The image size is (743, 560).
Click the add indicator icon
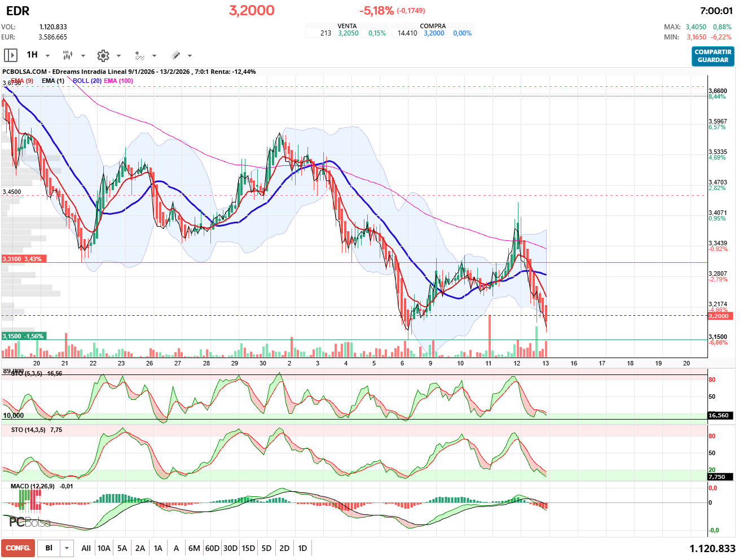pyautogui.click(x=139, y=55)
